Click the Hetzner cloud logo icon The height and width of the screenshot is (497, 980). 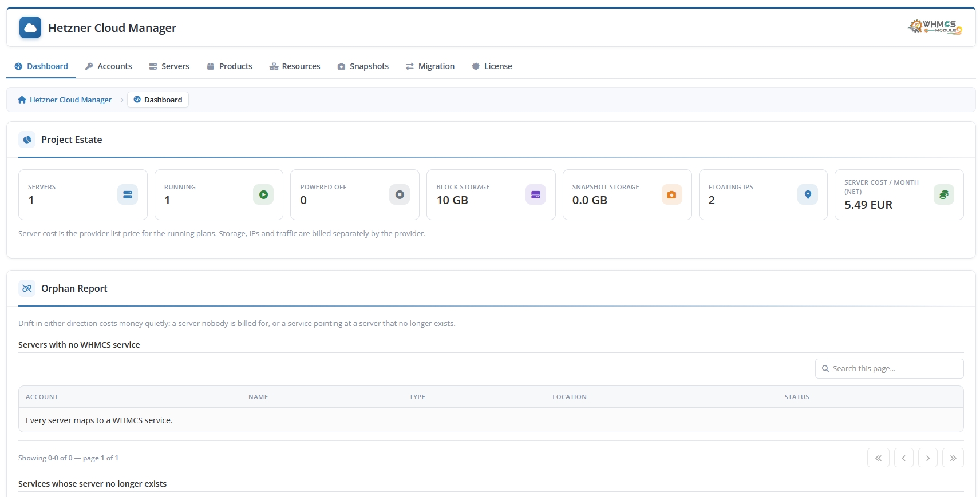pyautogui.click(x=30, y=27)
